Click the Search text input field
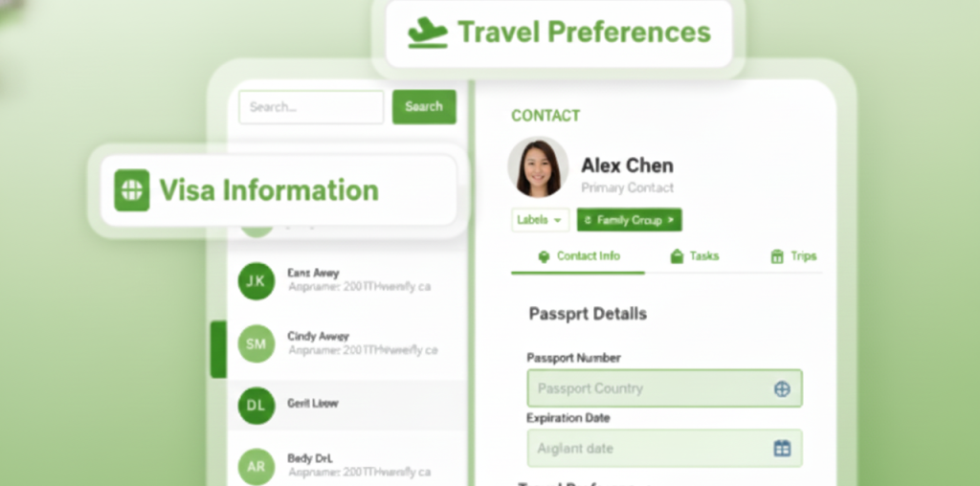This screenshot has height=486, width=980. click(311, 107)
